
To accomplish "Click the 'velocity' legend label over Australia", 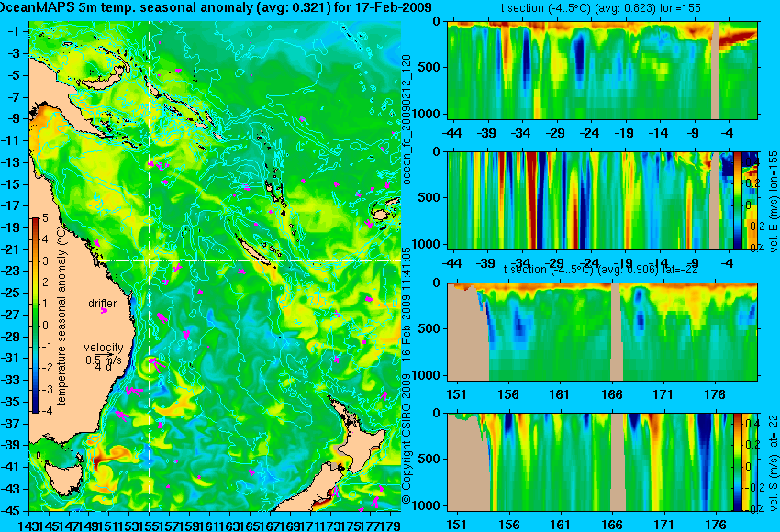I will 104,347.
